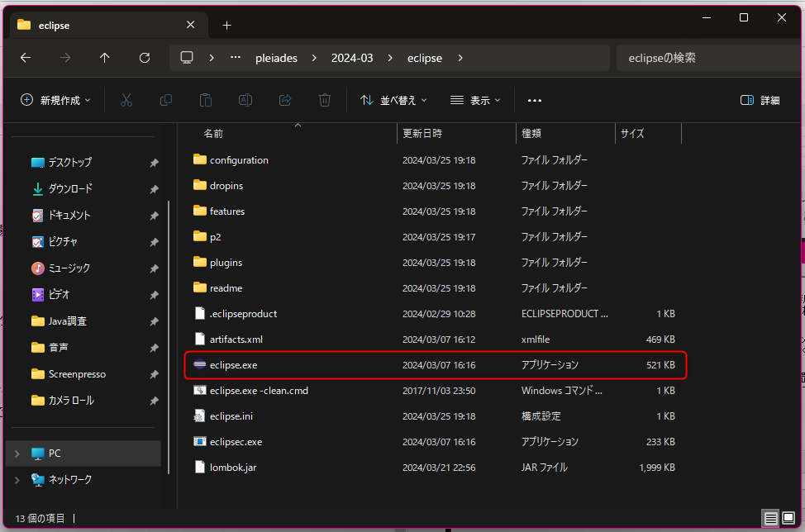Click the Delete trash icon
Screen dimensions: 805x532
pos(325,100)
